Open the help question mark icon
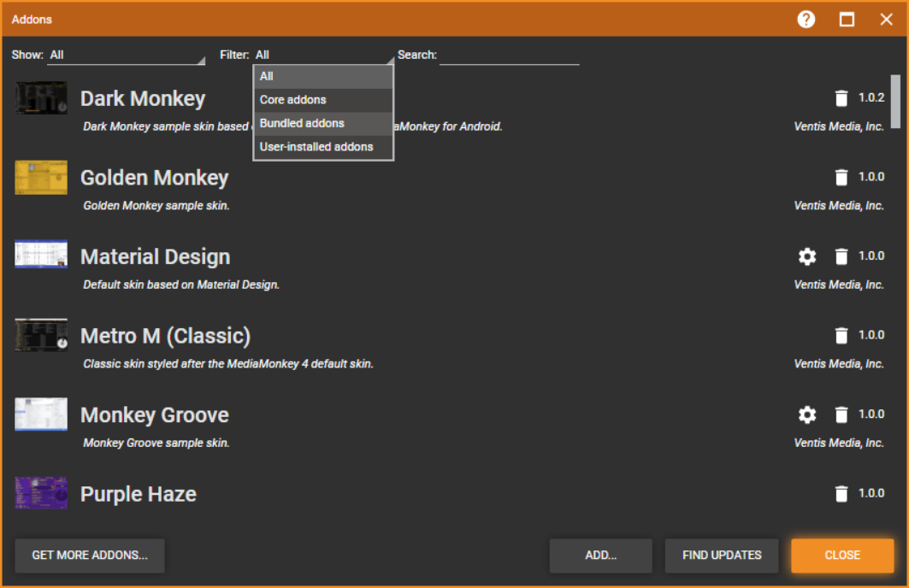 (x=806, y=19)
